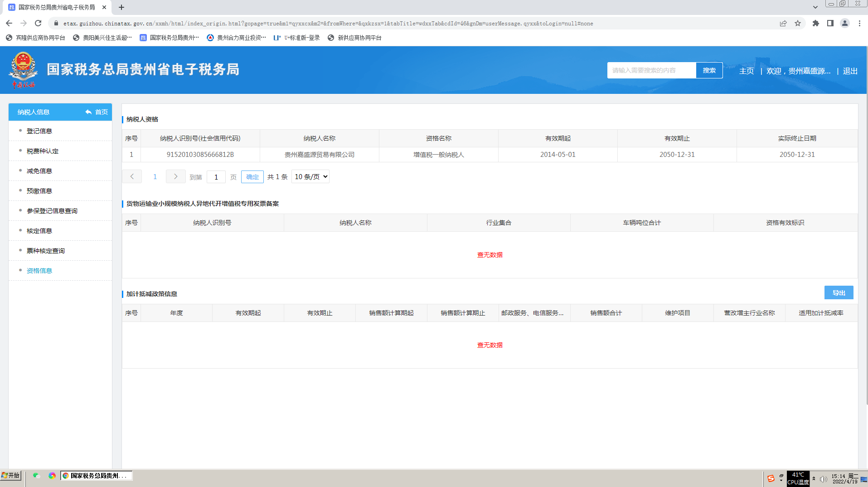Select 税费种认定 in the sidebar

[43, 151]
